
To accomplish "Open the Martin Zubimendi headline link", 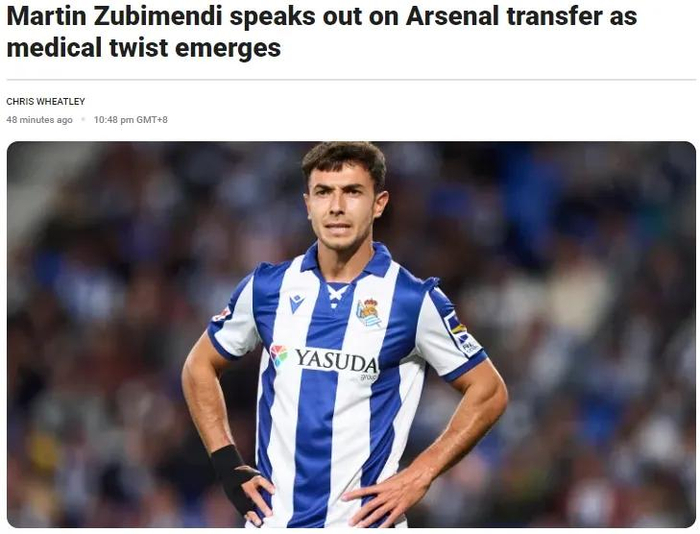I will [x=321, y=32].
